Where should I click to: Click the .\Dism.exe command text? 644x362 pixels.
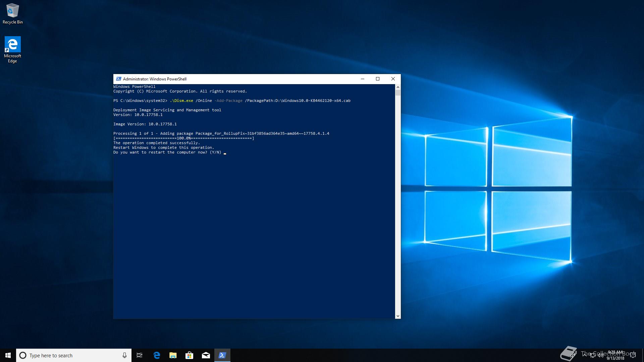[x=181, y=101]
